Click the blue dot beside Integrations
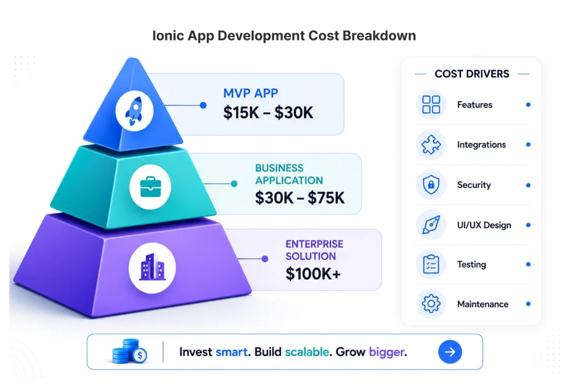This screenshot has height=392, width=569. (528, 144)
